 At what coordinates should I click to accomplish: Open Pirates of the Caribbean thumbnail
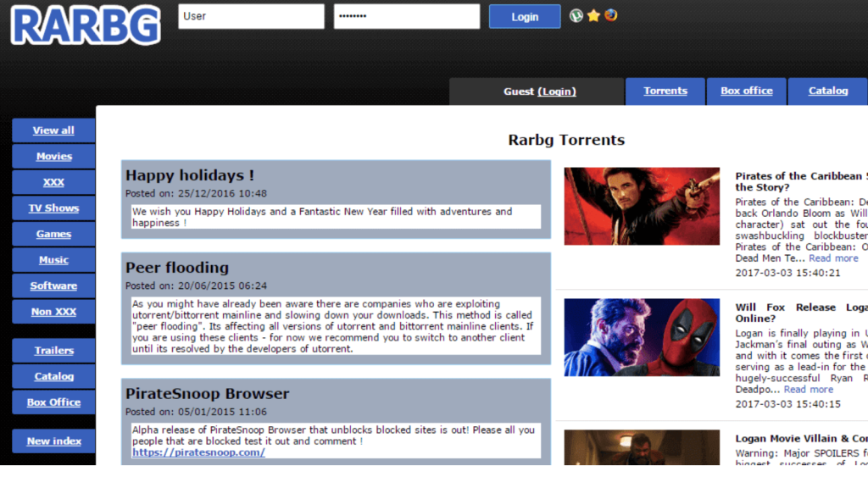[x=642, y=207]
